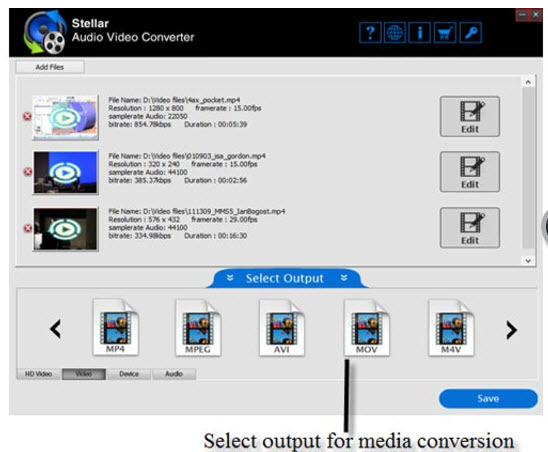Open the info 'i' icon

pyautogui.click(x=420, y=33)
